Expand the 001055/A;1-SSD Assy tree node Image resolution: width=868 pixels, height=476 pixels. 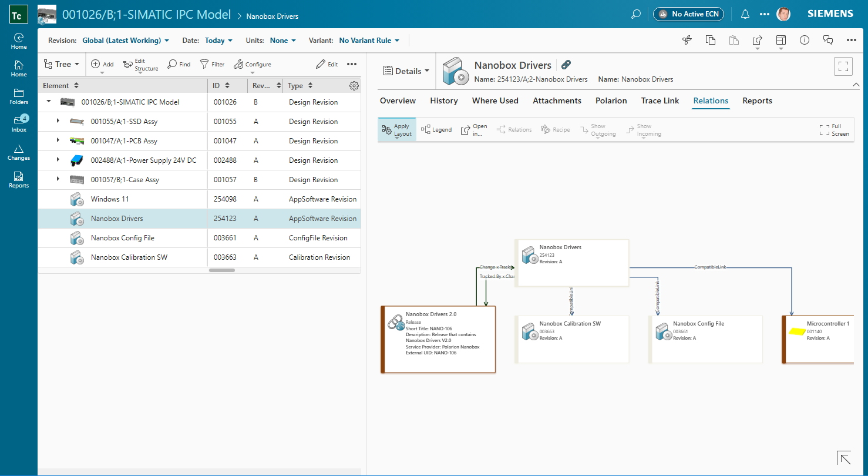57,121
